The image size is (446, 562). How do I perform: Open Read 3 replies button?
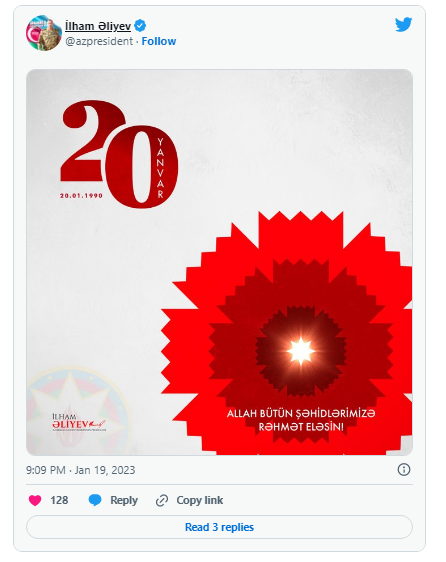[219, 527]
